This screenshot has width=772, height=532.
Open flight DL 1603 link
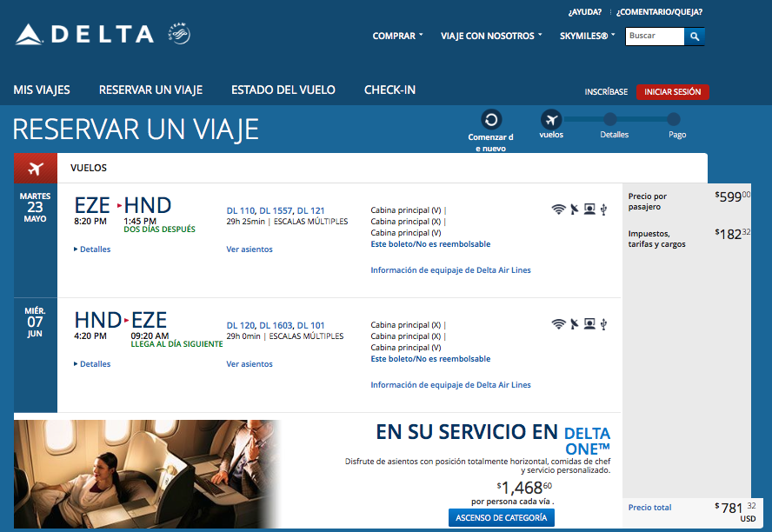coord(276,325)
